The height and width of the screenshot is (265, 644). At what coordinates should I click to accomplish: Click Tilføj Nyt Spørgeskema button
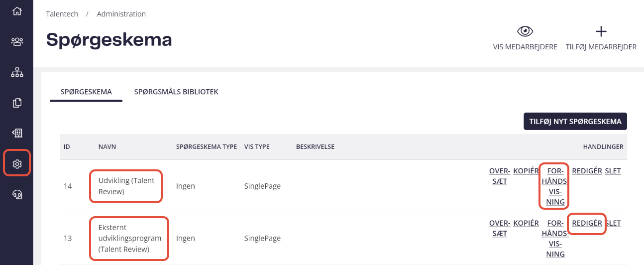pos(575,121)
